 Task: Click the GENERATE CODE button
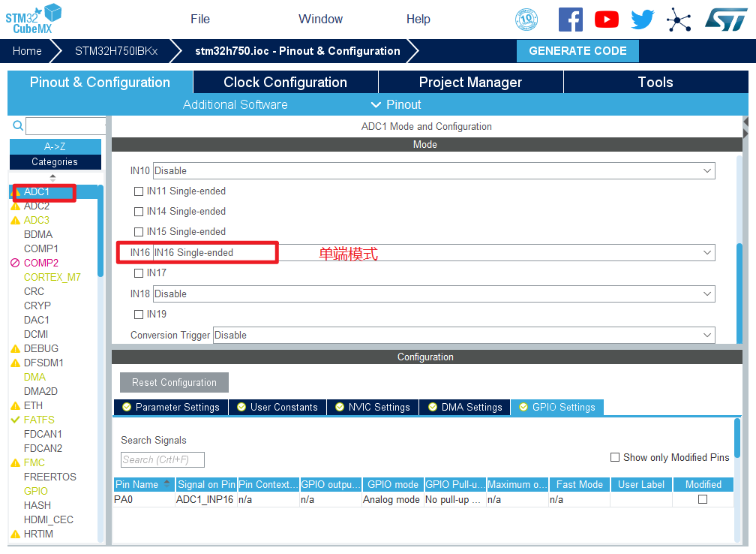(x=577, y=51)
